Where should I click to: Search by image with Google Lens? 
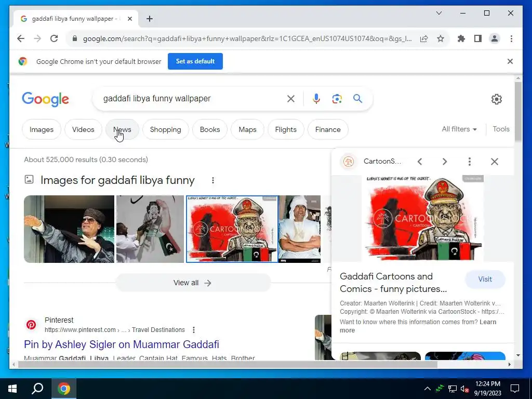337,99
